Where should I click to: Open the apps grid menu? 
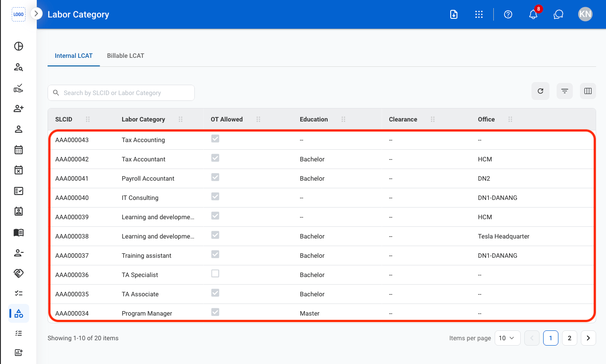point(479,14)
